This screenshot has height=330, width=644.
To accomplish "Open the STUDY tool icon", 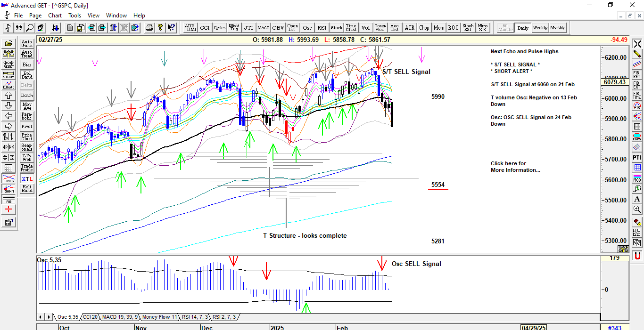I will tap(8, 75).
